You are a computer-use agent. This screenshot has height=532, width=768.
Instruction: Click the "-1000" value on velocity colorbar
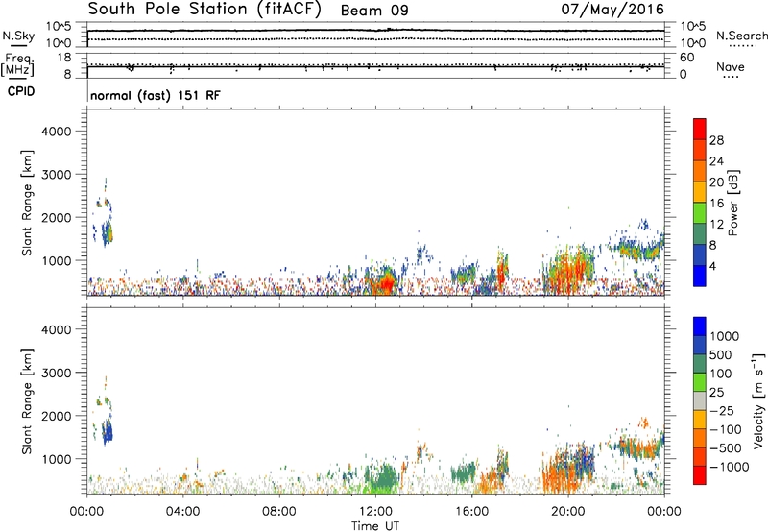[730, 467]
